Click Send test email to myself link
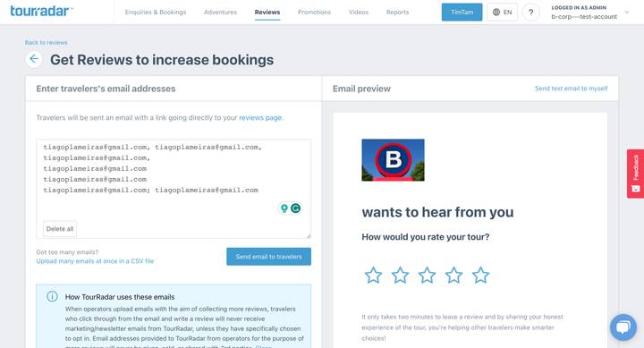 coord(571,89)
